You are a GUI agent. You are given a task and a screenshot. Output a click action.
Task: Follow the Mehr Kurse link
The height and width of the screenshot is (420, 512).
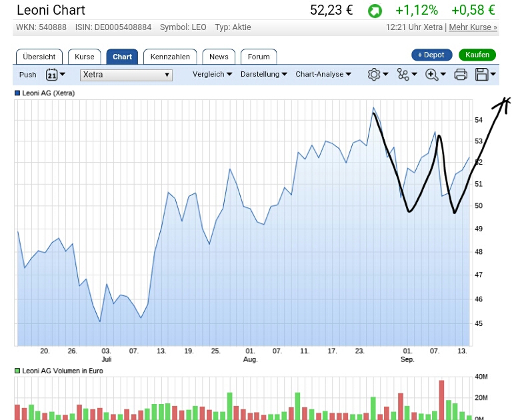pyautogui.click(x=473, y=27)
